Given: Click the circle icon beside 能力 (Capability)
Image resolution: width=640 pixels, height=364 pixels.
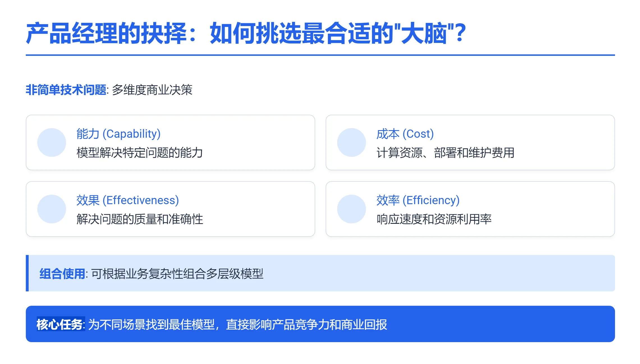Looking at the screenshot, I should pos(52,142).
